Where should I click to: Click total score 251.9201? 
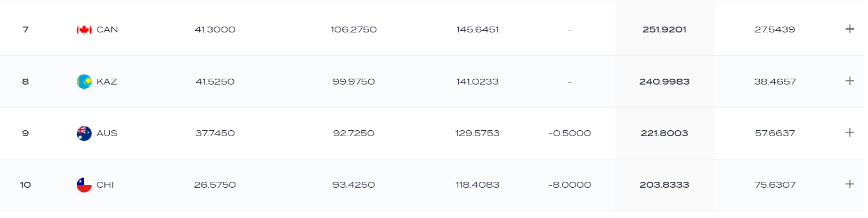(x=664, y=30)
